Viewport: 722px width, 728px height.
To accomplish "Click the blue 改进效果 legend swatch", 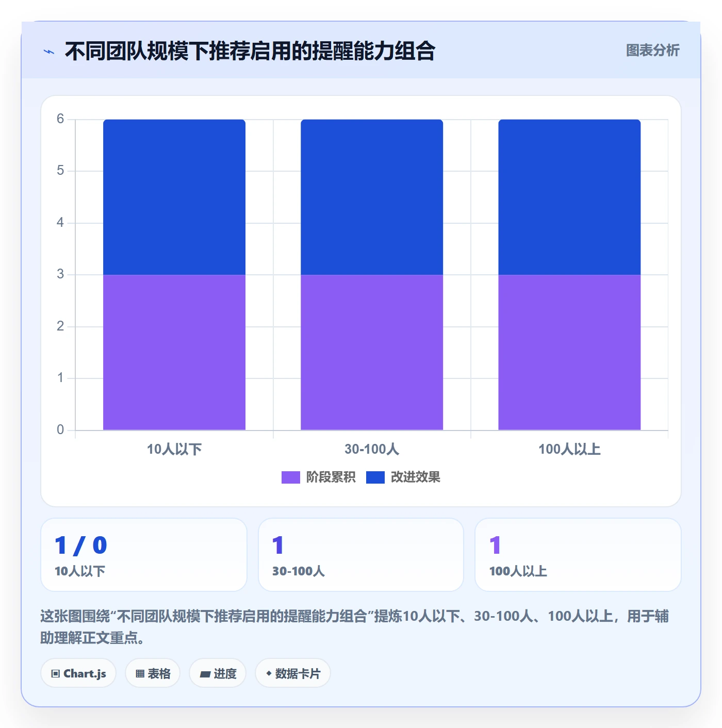I will 375,477.
